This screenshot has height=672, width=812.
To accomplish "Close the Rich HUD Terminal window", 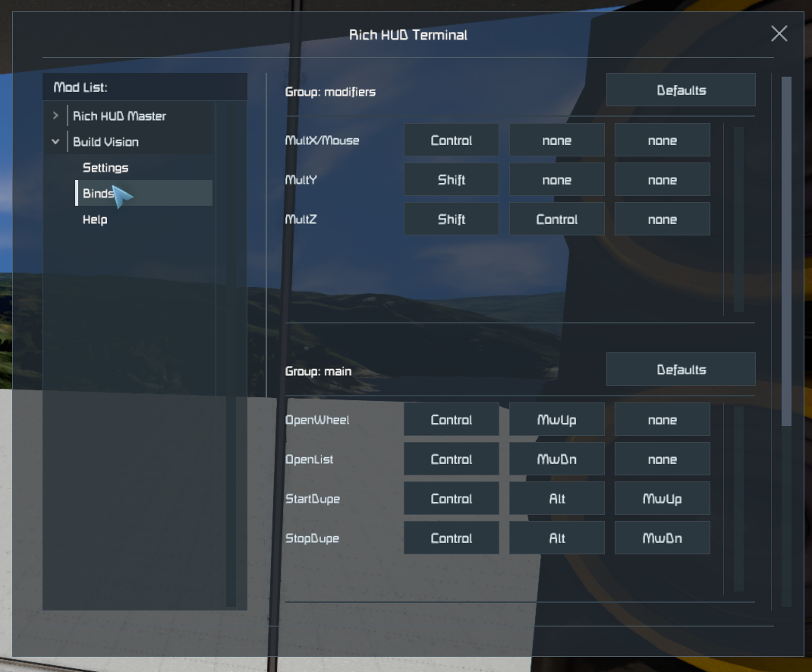I will point(779,33).
